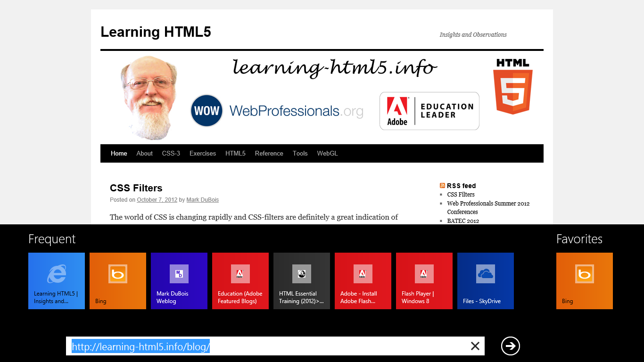Open the Mark DuBois Weblog tile
Viewport: 644px width, 362px height.
pos(179,281)
